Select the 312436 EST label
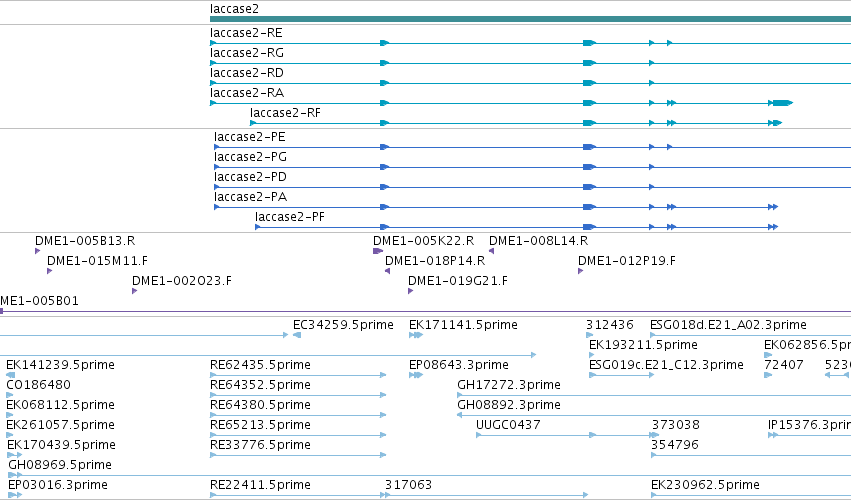 tap(609, 325)
